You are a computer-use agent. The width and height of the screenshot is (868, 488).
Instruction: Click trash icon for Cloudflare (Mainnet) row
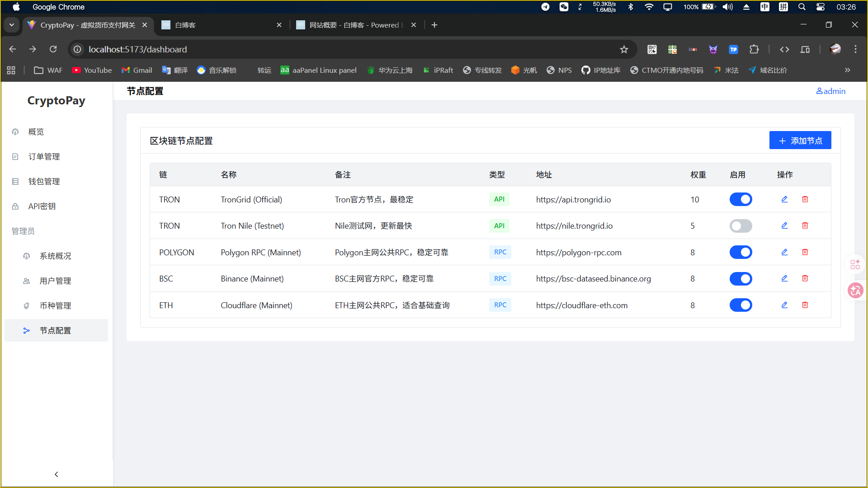[805, 305]
